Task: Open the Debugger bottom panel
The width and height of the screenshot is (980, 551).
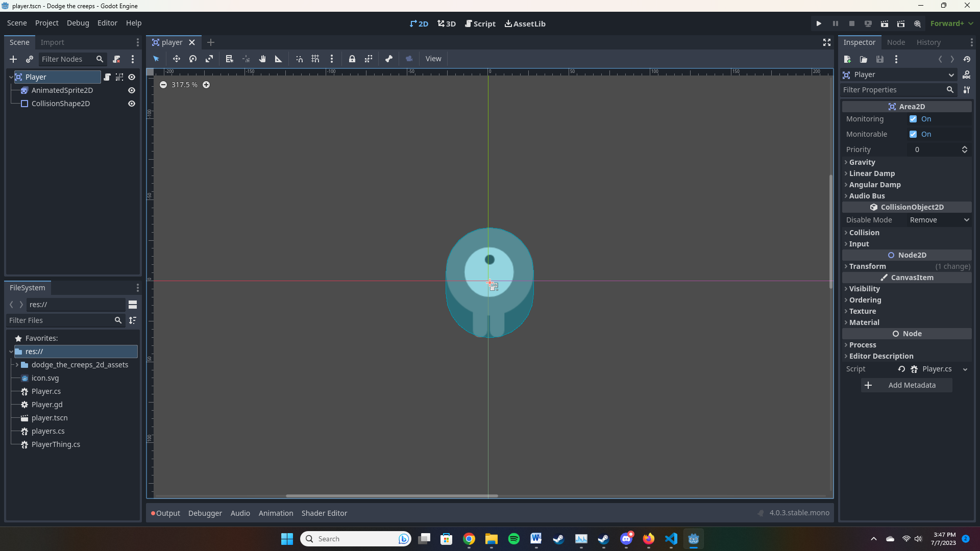Action: pos(204,513)
